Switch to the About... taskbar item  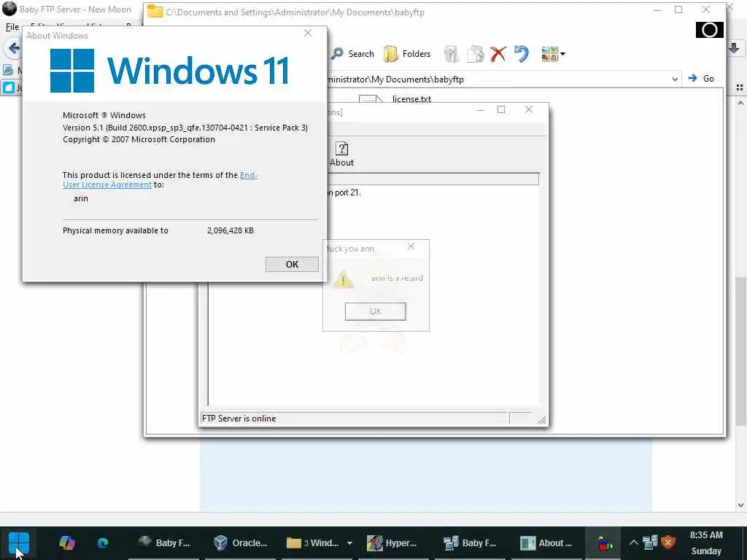(x=546, y=542)
